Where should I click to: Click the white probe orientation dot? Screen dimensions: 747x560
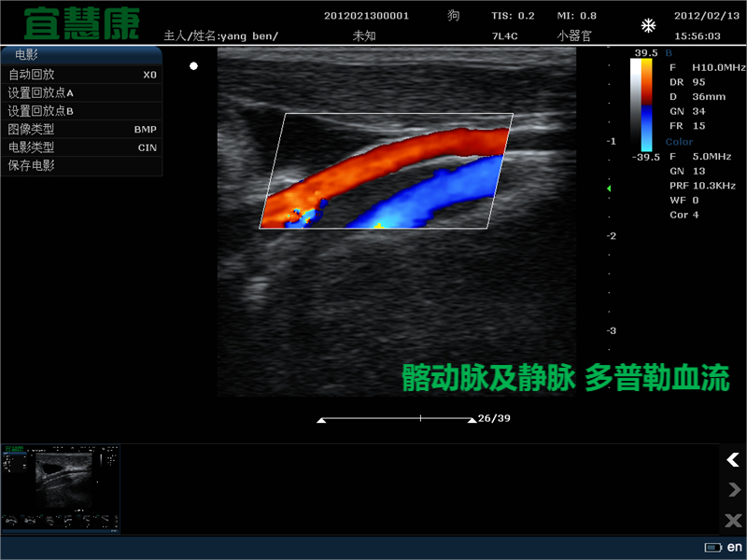click(x=193, y=66)
